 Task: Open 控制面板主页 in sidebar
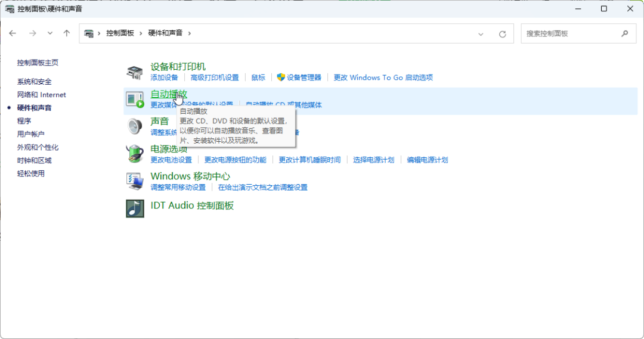click(38, 63)
